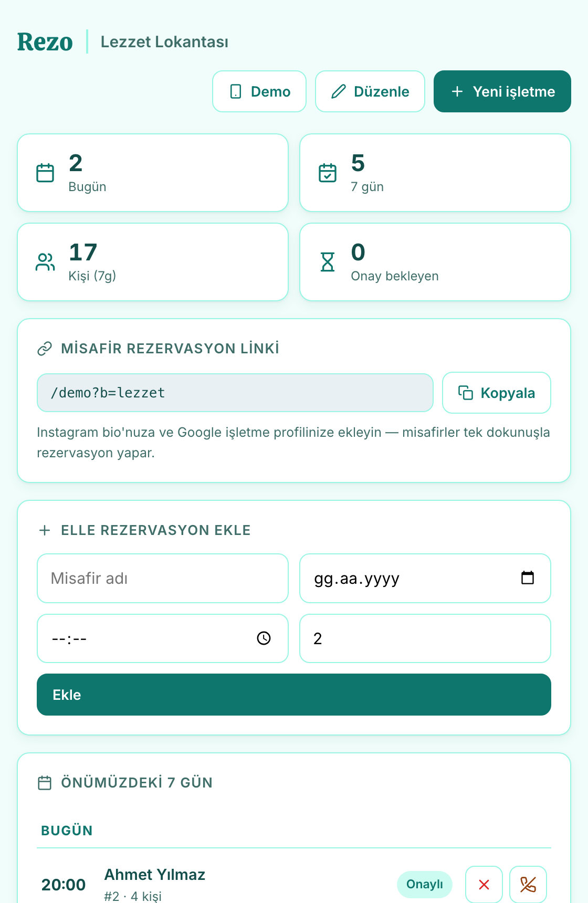The image size is (588, 903).
Task: Open the calendar picker in date field
Action: (x=527, y=577)
